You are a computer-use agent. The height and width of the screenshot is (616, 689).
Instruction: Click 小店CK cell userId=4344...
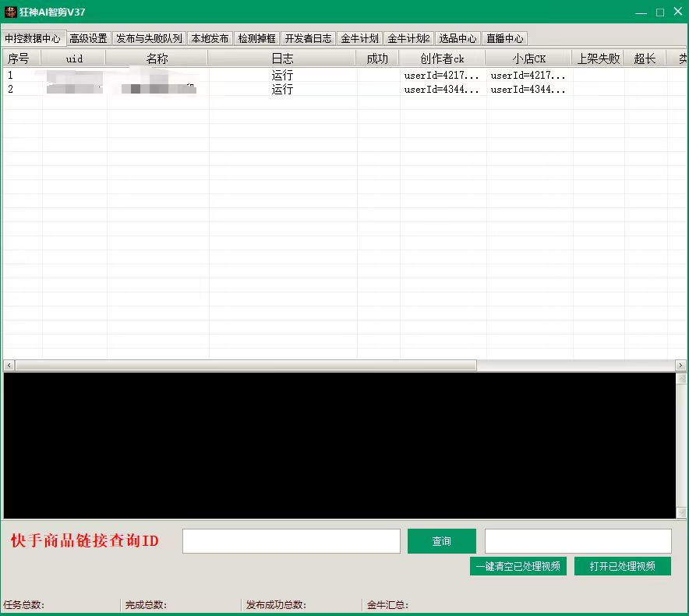tap(528, 89)
